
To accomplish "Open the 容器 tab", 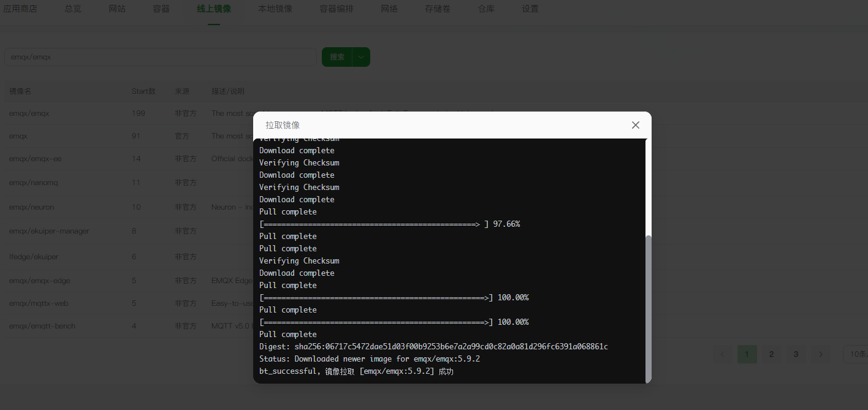I will (x=161, y=9).
